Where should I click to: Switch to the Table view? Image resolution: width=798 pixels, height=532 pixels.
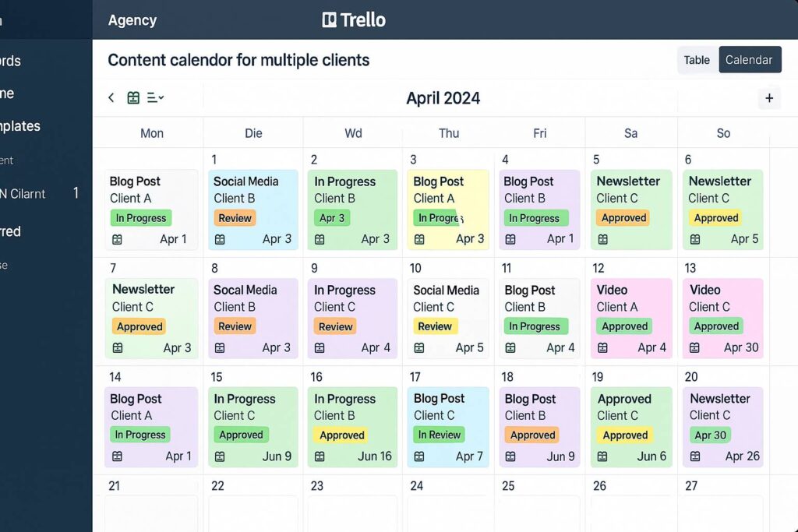click(697, 60)
